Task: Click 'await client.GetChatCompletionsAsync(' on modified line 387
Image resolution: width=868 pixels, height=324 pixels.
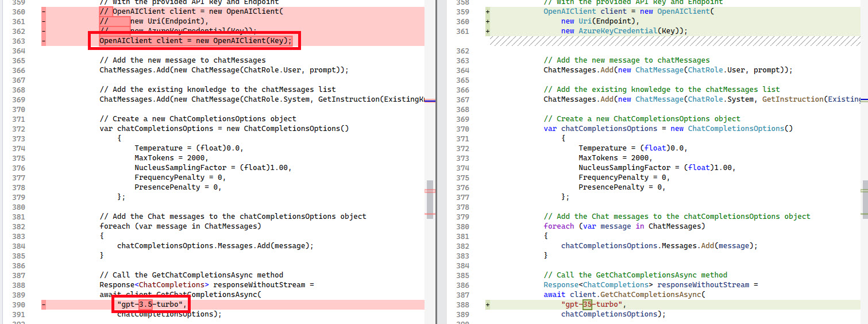Action: tap(624, 295)
